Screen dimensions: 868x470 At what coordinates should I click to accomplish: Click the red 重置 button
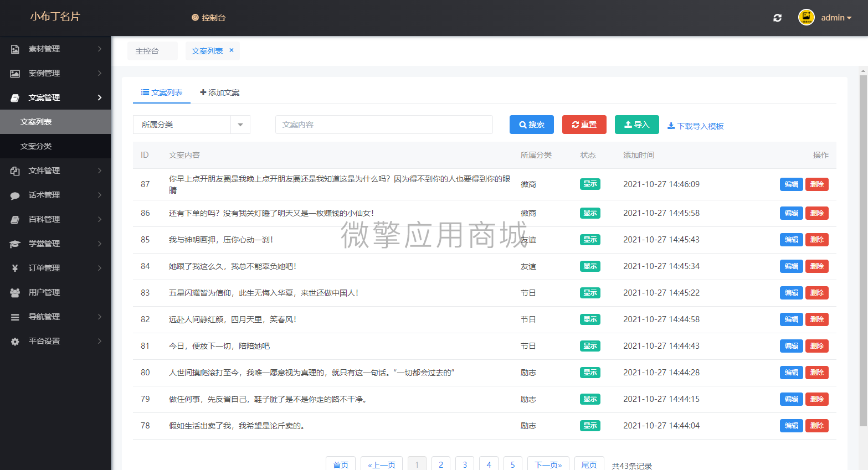tap(584, 125)
